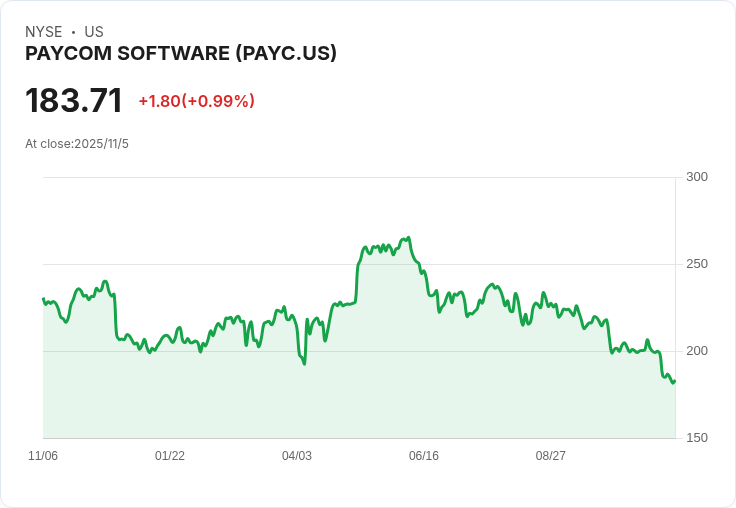Click the 01/22 date axis label
This screenshot has height=508, width=736.
point(170,456)
